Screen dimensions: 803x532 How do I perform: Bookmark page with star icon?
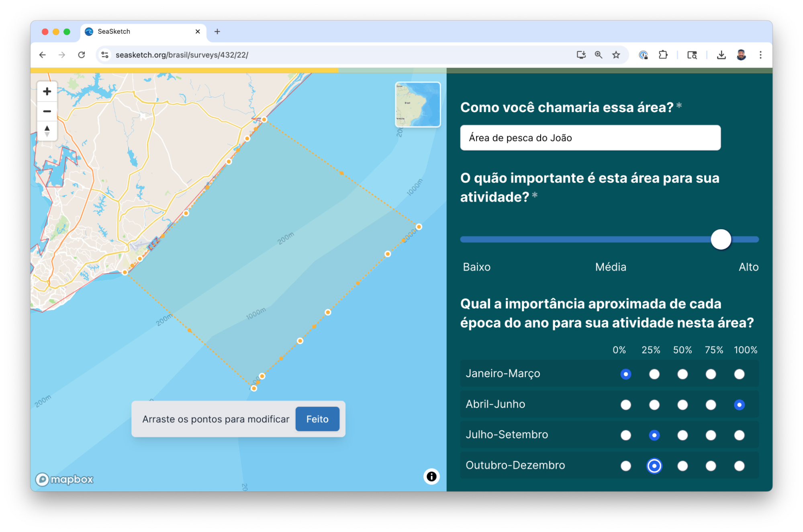616,55
